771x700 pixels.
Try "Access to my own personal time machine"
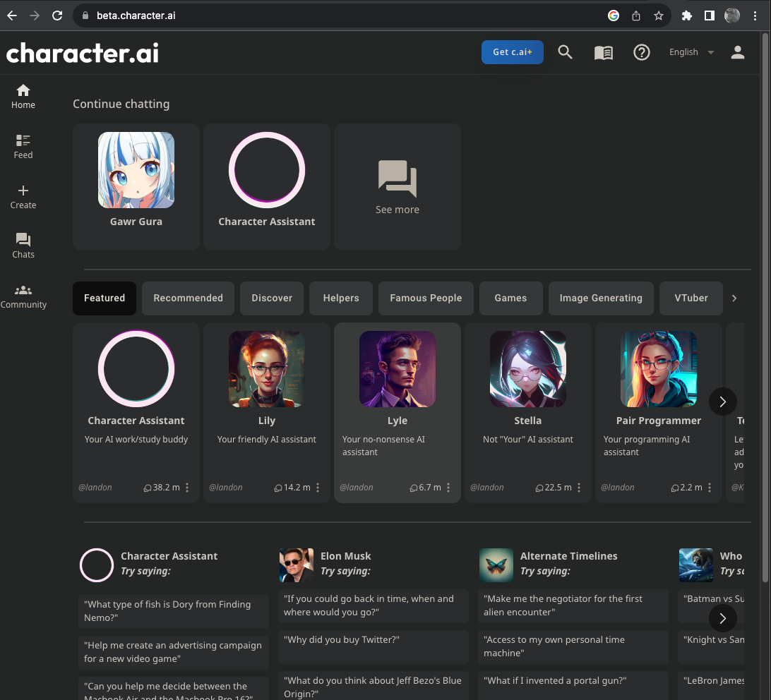click(x=573, y=647)
